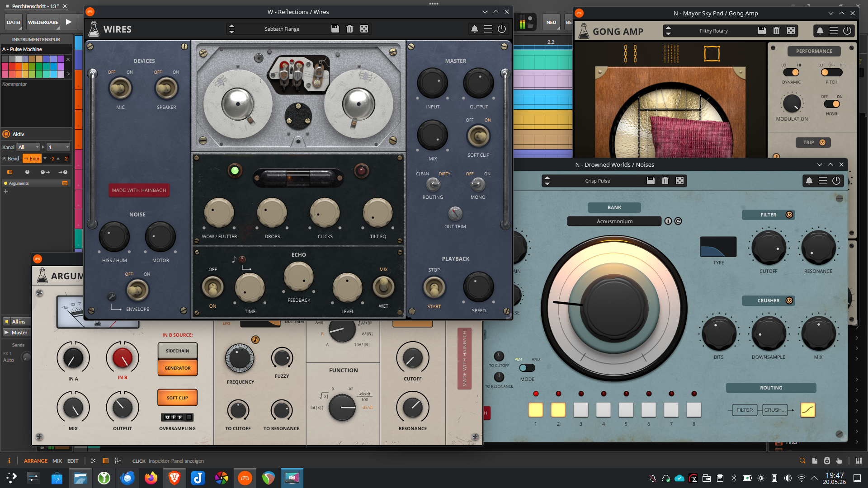Toggle the MIC device switch
This screenshot has width=868, height=488.
(120, 88)
